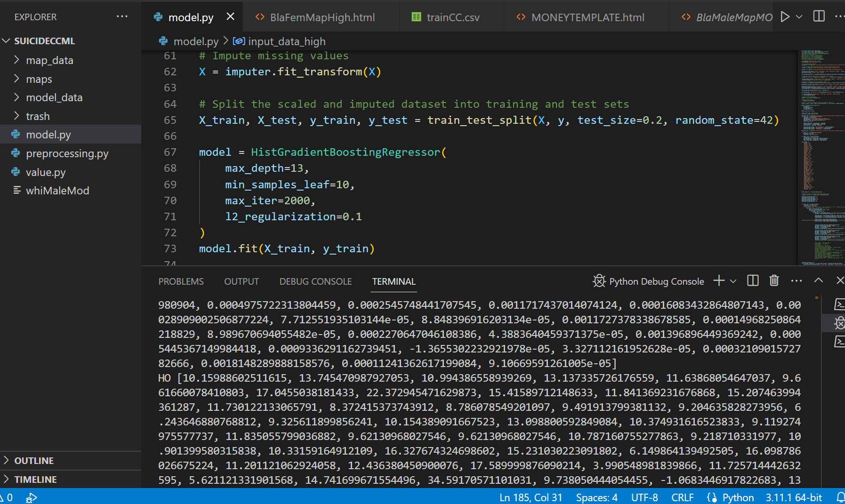Split the editor right
Screen dimensions: 845x504
(819, 16)
